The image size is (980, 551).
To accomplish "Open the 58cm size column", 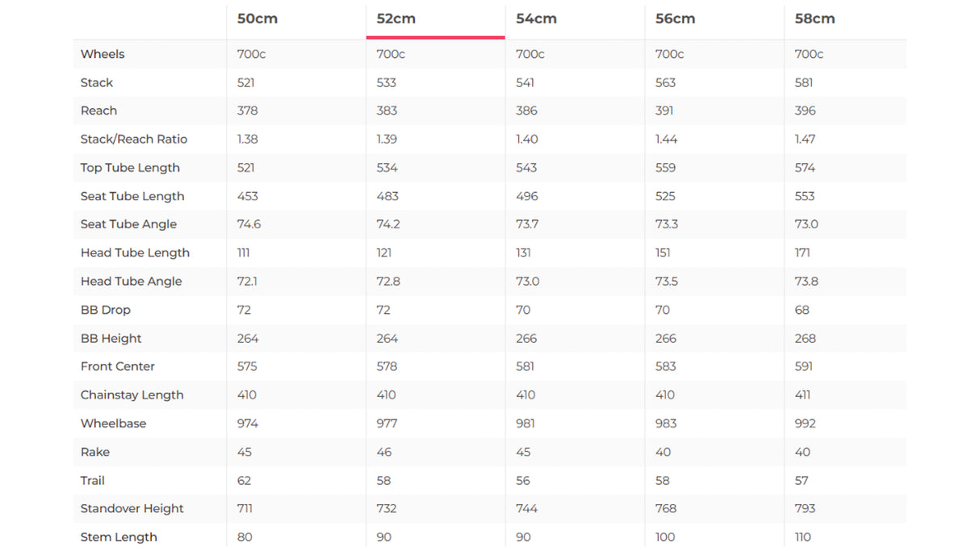I will pos(815,19).
